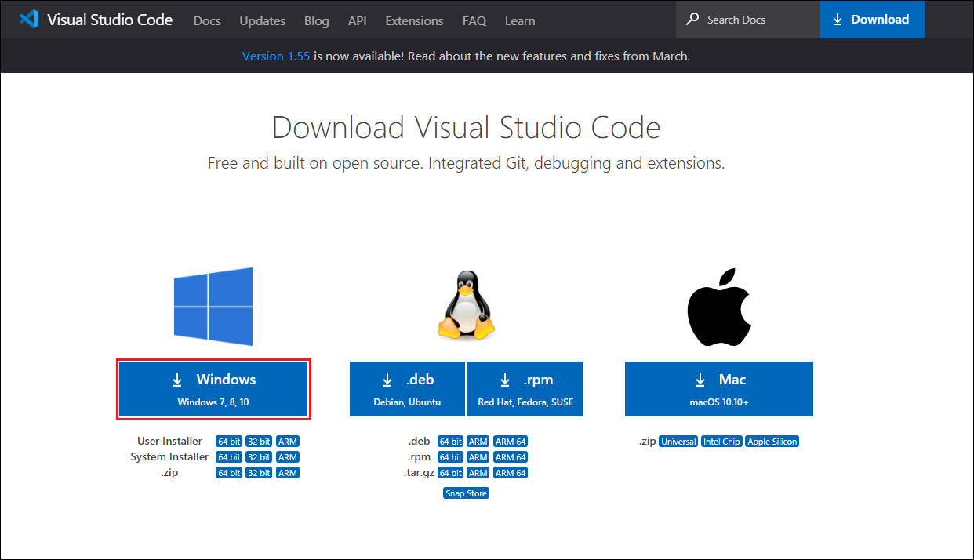Open the Snap Store link
The width and height of the screenshot is (974, 560).
(x=466, y=493)
